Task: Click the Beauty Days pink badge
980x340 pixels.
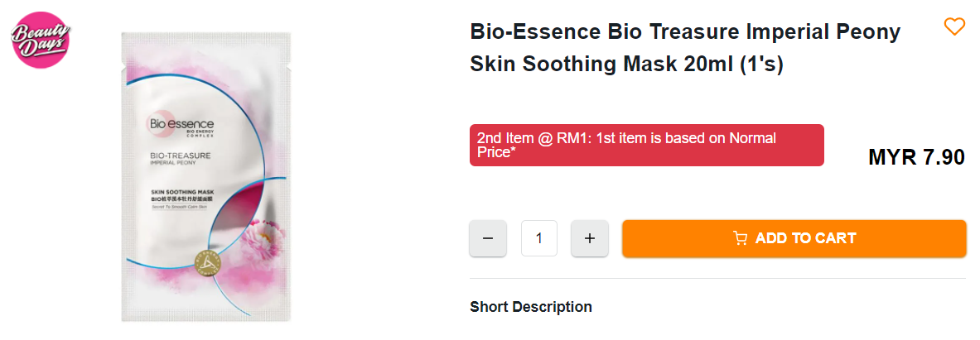Action: (41, 38)
